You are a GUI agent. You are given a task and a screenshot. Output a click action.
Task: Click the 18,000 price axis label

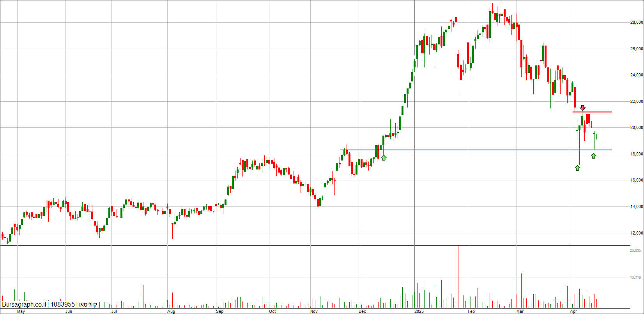coord(636,154)
